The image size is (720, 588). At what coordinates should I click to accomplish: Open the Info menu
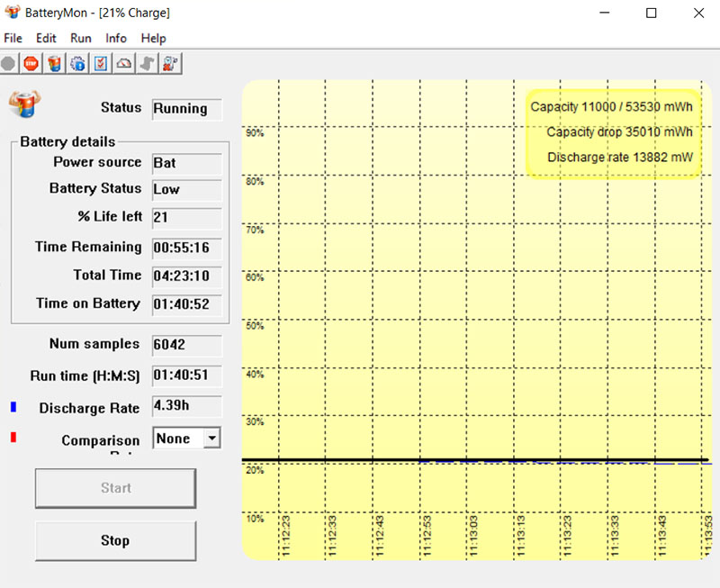point(116,39)
